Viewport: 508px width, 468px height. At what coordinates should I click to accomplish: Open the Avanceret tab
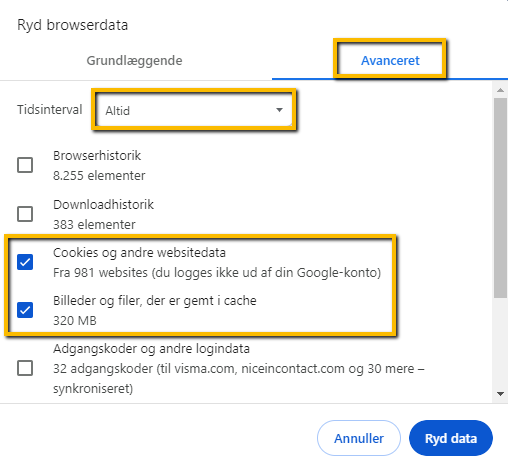[390, 61]
